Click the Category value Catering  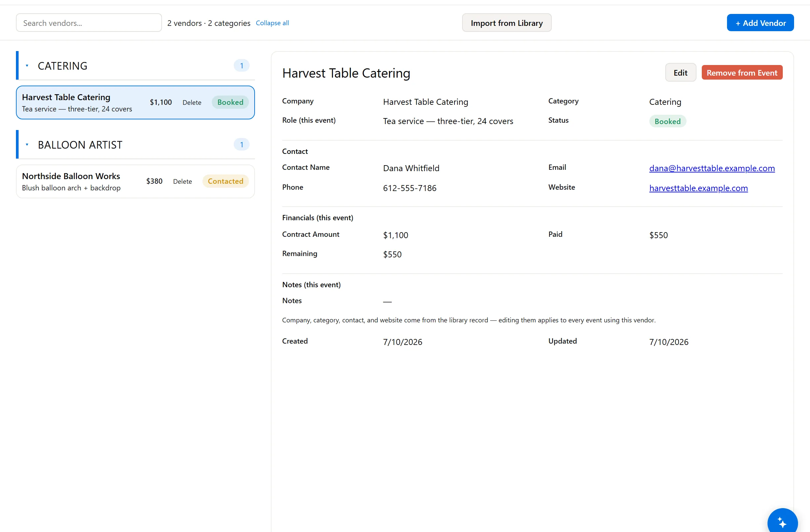665,102
